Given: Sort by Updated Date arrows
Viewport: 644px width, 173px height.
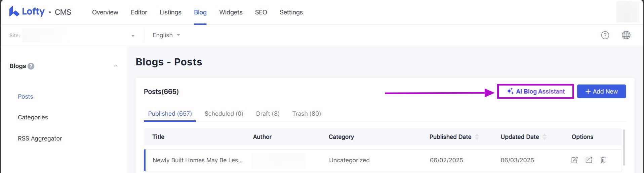Looking at the screenshot, I should click(545, 137).
